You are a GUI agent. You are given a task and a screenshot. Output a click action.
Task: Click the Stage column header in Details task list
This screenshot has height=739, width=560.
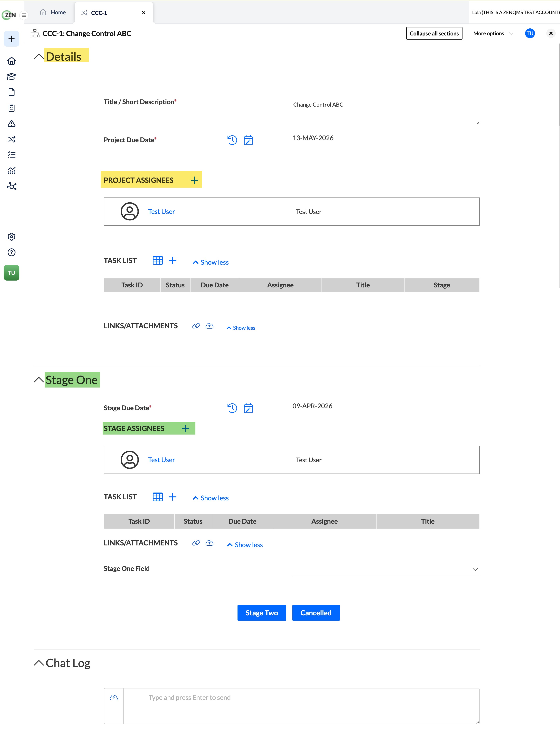pos(442,285)
